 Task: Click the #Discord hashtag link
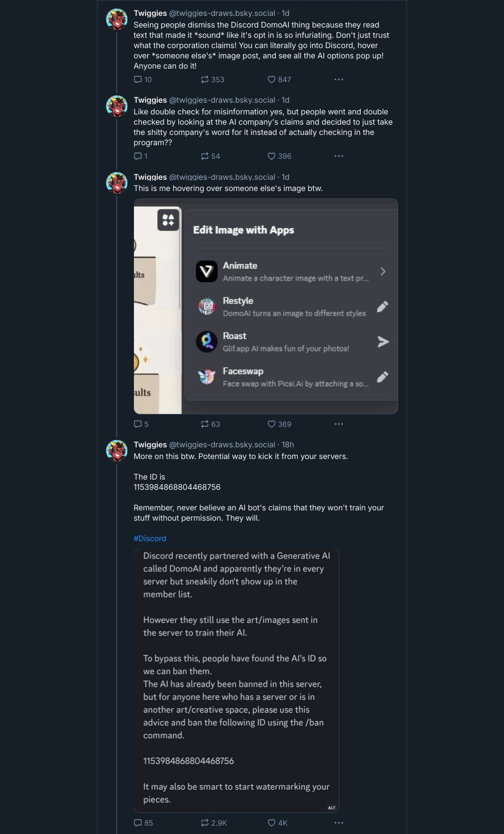tap(150, 538)
